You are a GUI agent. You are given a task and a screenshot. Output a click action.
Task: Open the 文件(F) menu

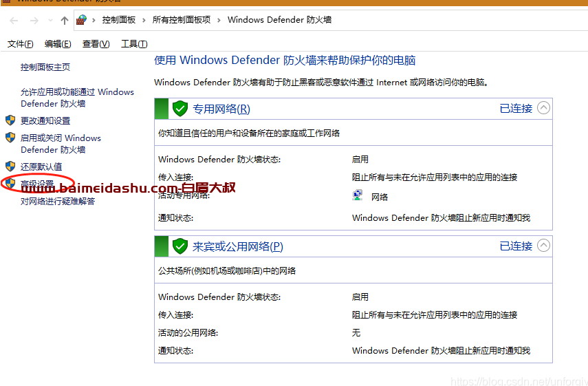21,44
